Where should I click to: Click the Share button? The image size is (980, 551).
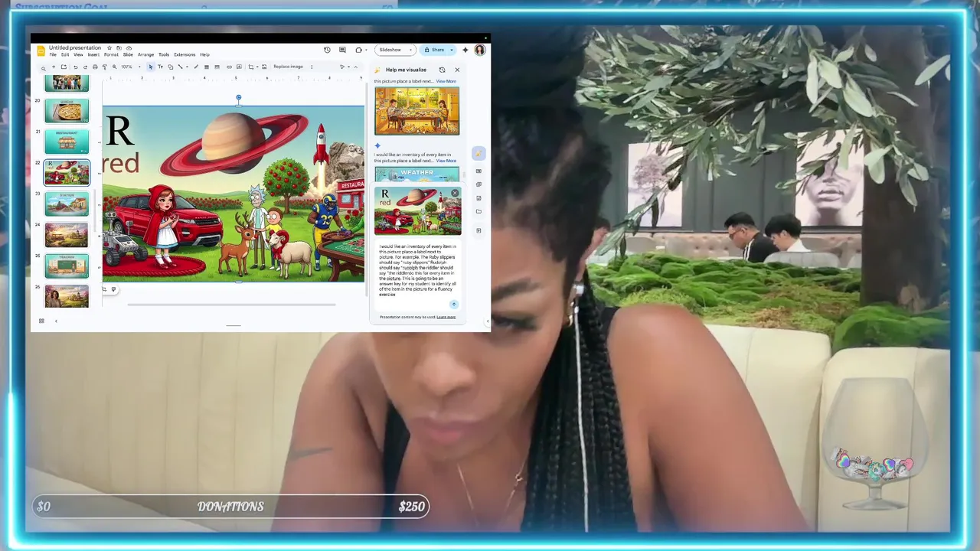pyautogui.click(x=434, y=50)
